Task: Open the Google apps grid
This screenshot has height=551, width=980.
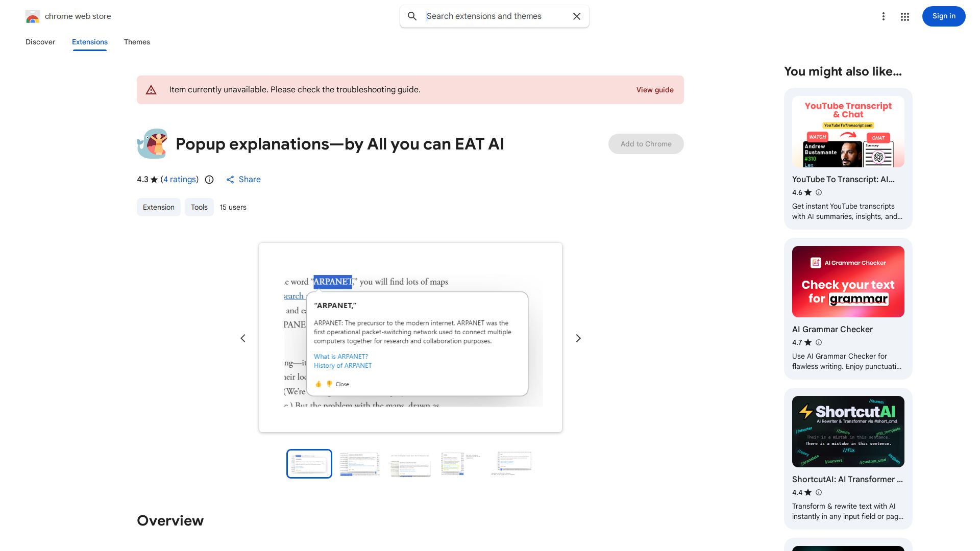Action: [x=905, y=16]
